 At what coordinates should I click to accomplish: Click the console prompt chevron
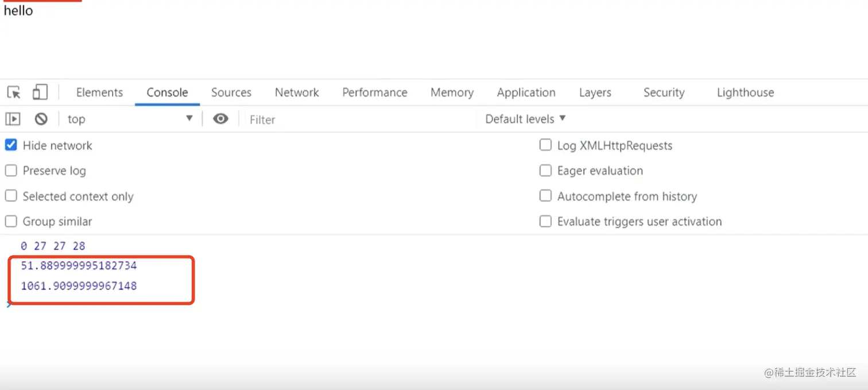tap(8, 304)
